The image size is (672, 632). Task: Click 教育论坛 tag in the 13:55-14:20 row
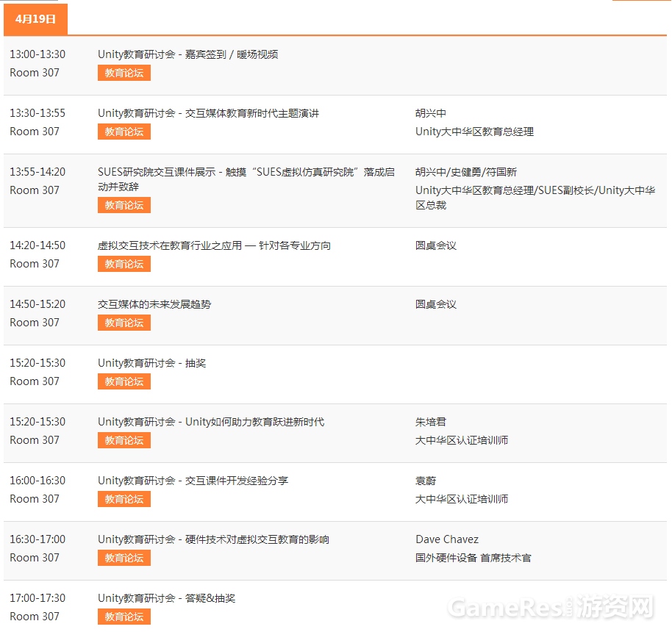pos(124,205)
